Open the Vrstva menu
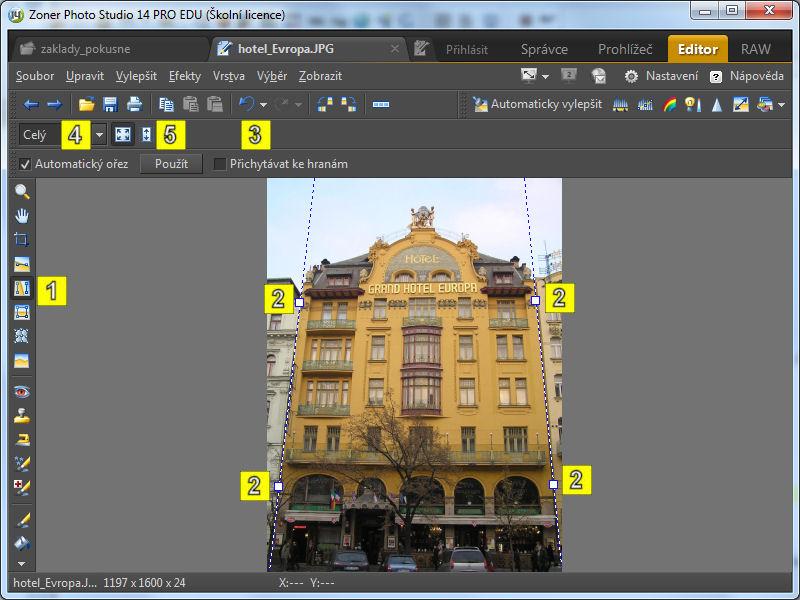 click(x=229, y=76)
